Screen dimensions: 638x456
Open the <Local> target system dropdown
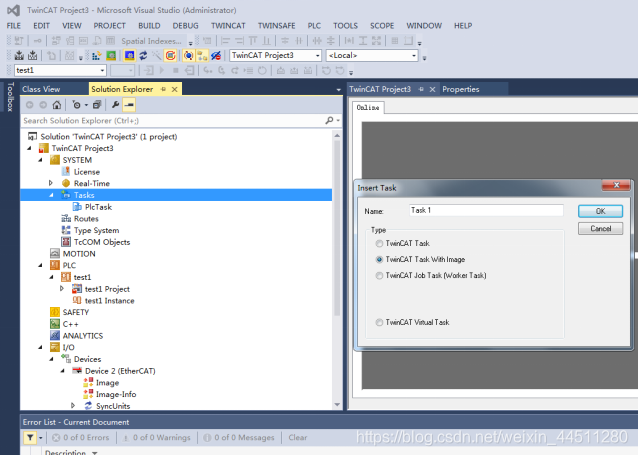pyautogui.click(x=372, y=55)
